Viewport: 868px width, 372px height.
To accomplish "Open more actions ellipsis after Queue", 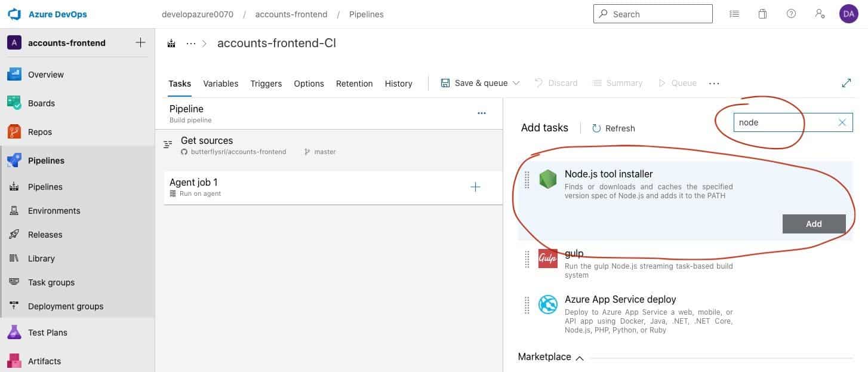I will click(x=714, y=84).
